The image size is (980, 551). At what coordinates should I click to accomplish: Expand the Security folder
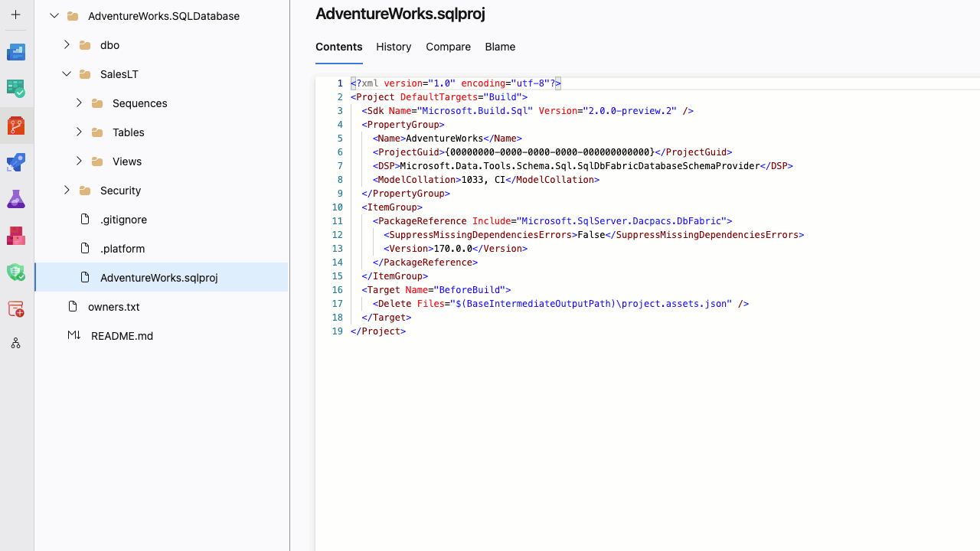pyautogui.click(x=67, y=191)
